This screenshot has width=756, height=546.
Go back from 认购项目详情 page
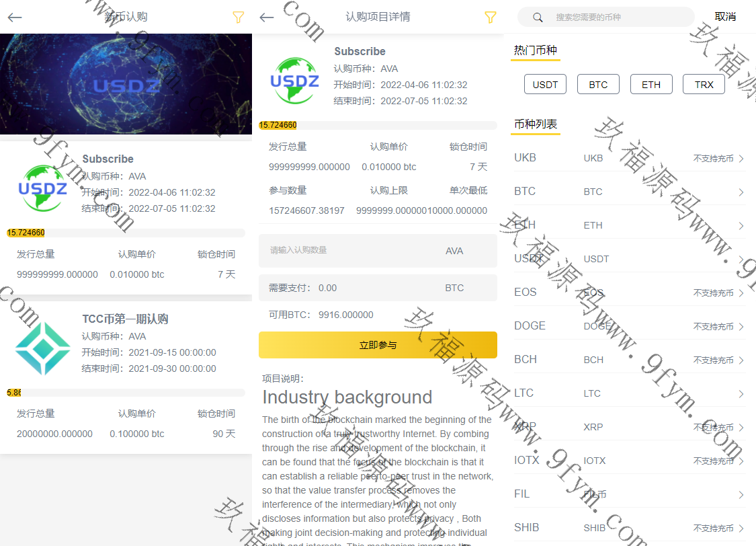point(267,17)
